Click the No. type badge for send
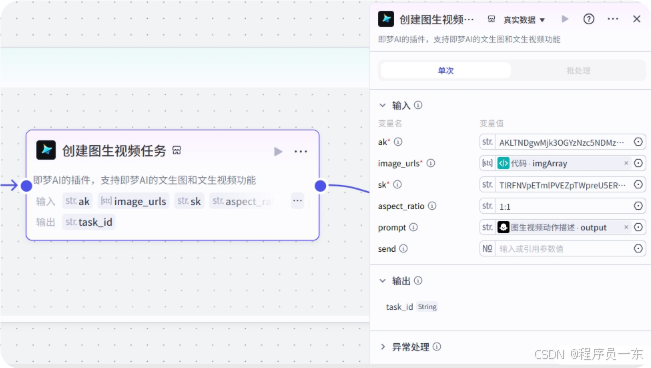The width and height of the screenshot is (651, 368). pos(487,248)
